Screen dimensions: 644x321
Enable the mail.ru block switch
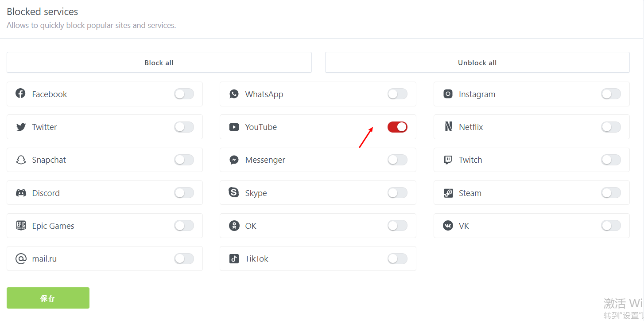coord(184,259)
